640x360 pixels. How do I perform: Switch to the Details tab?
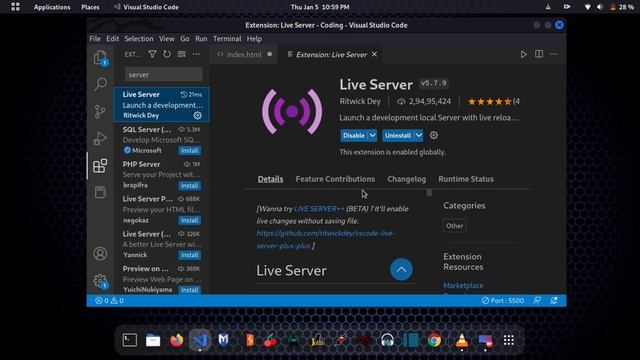point(270,179)
